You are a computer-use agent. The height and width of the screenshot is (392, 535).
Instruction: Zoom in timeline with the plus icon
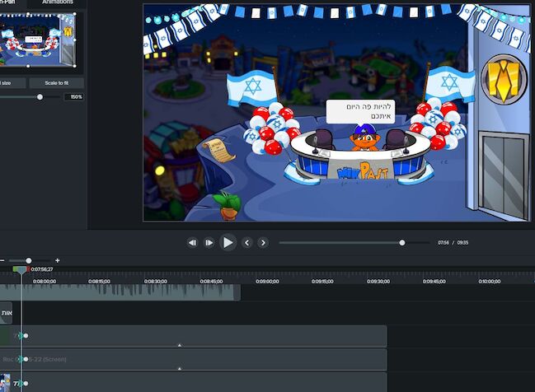click(57, 260)
